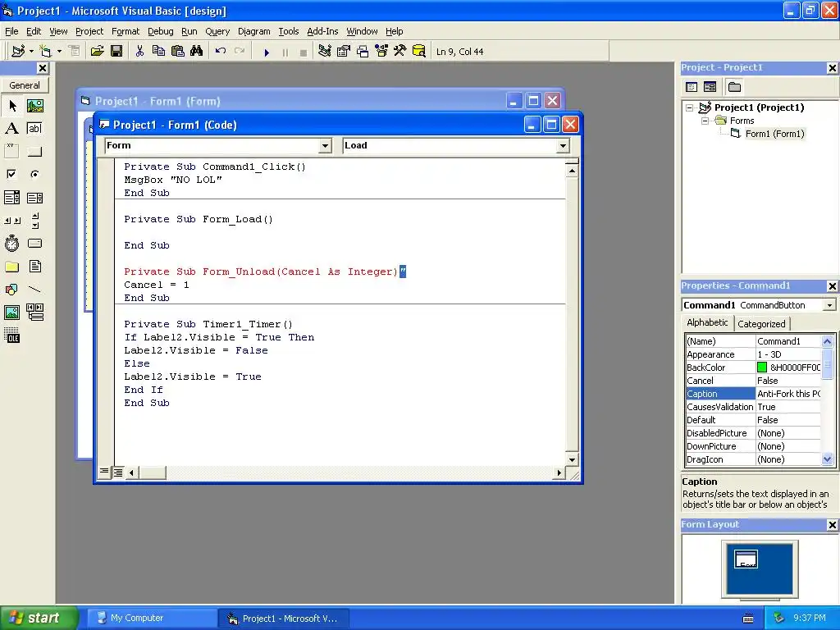Select the CheckBox control in the toolbox

[x=12, y=175]
